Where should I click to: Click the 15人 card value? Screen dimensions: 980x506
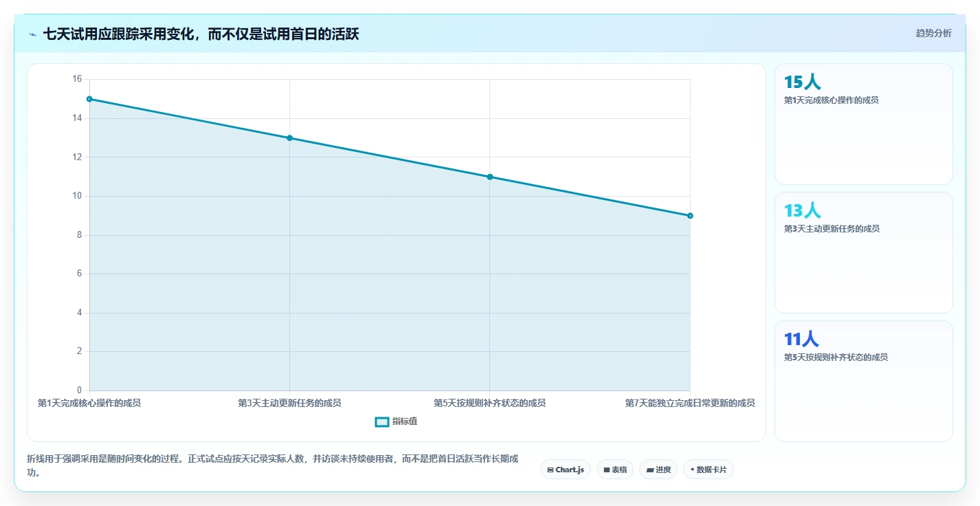802,82
